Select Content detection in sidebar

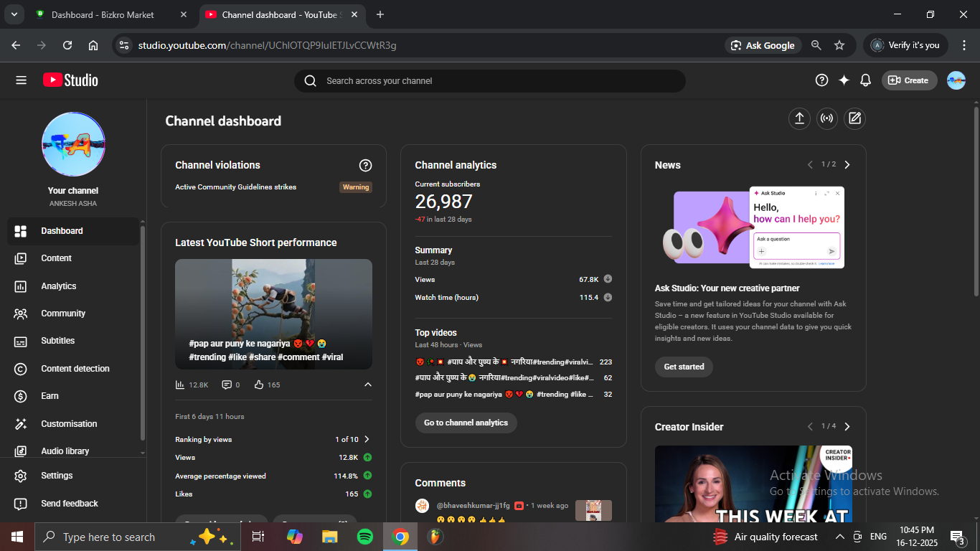pos(75,369)
